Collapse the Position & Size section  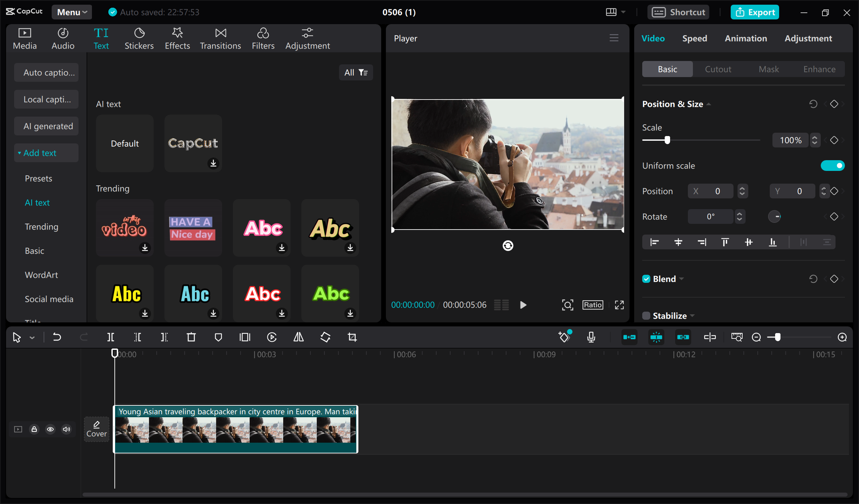click(x=709, y=104)
